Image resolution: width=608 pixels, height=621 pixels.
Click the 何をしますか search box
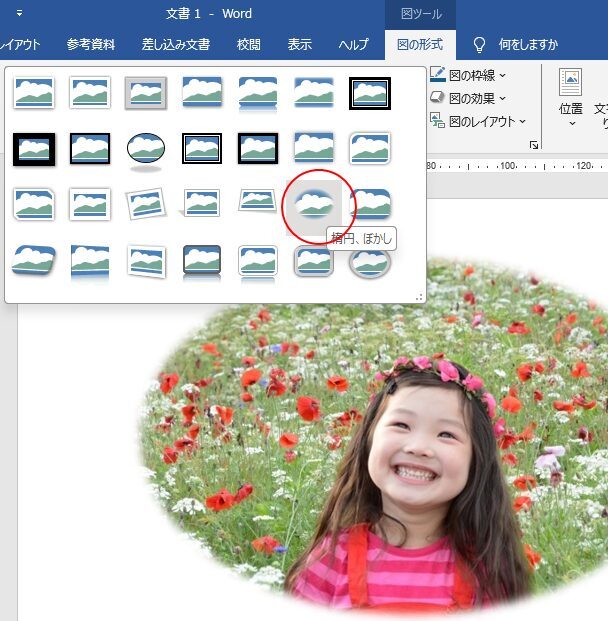[528, 44]
